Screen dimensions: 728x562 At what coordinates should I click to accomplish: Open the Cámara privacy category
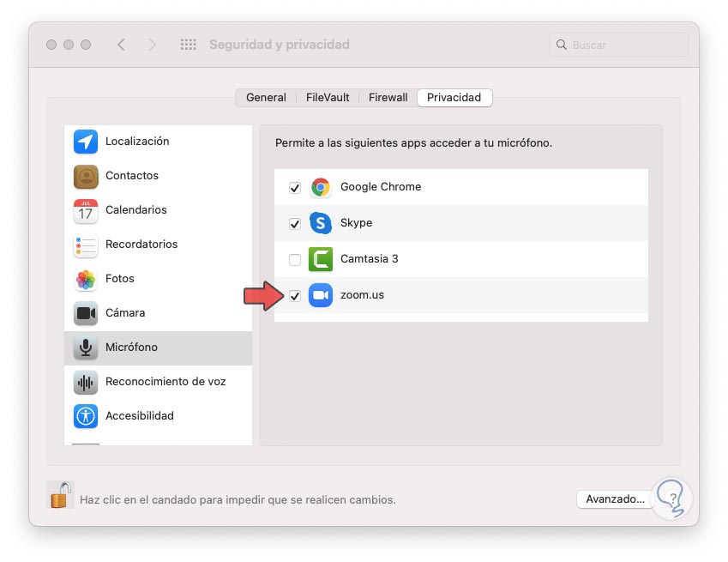pyautogui.click(x=125, y=313)
